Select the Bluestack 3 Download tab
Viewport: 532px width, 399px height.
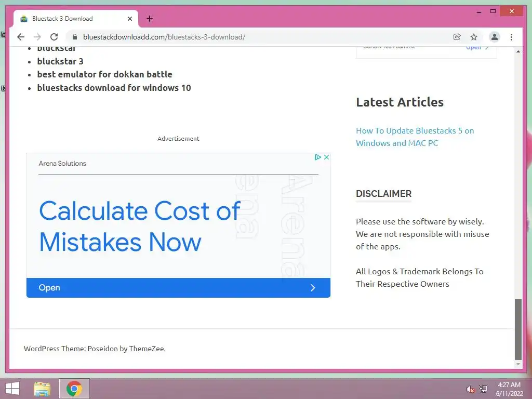coord(75,19)
